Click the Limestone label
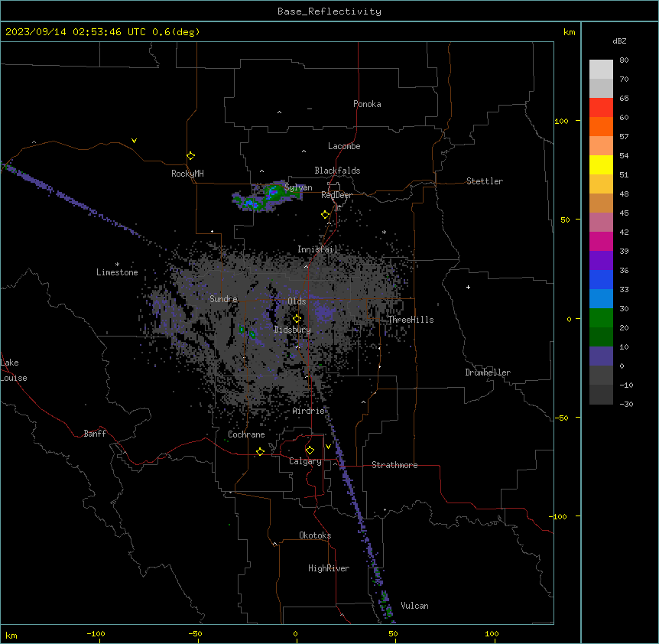Image resolution: width=659 pixels, height=644 pixels. pos(117,272)
